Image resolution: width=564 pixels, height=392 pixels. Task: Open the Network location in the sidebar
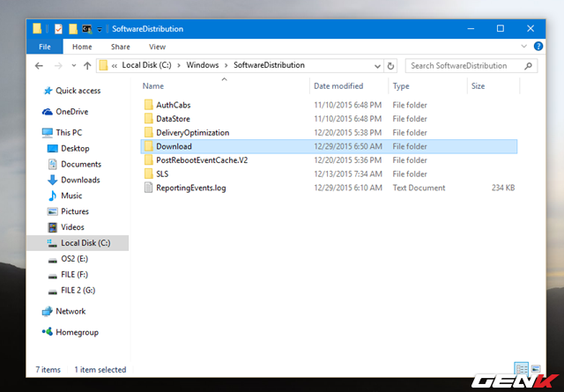coord(70,311)
